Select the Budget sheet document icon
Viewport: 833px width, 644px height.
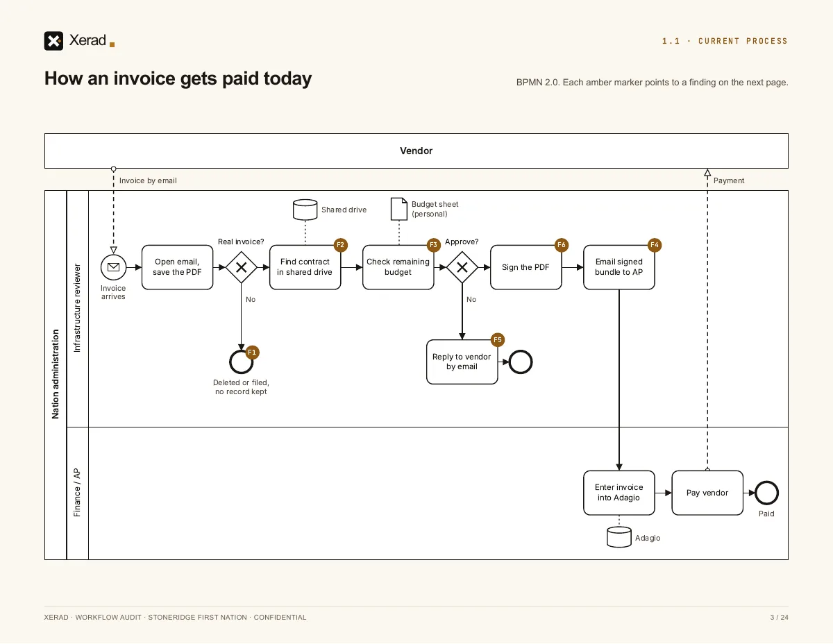pos(399,209)
